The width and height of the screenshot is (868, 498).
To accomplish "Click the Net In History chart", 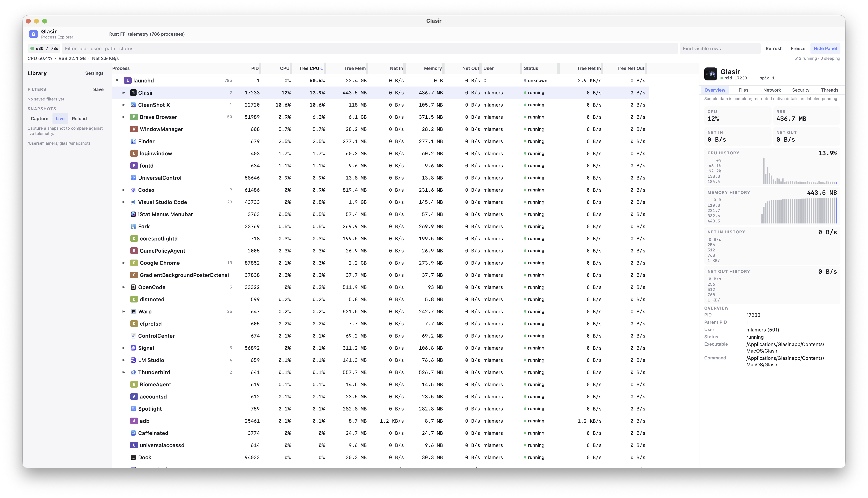I will pyautogui.click(x=772, y=246).
